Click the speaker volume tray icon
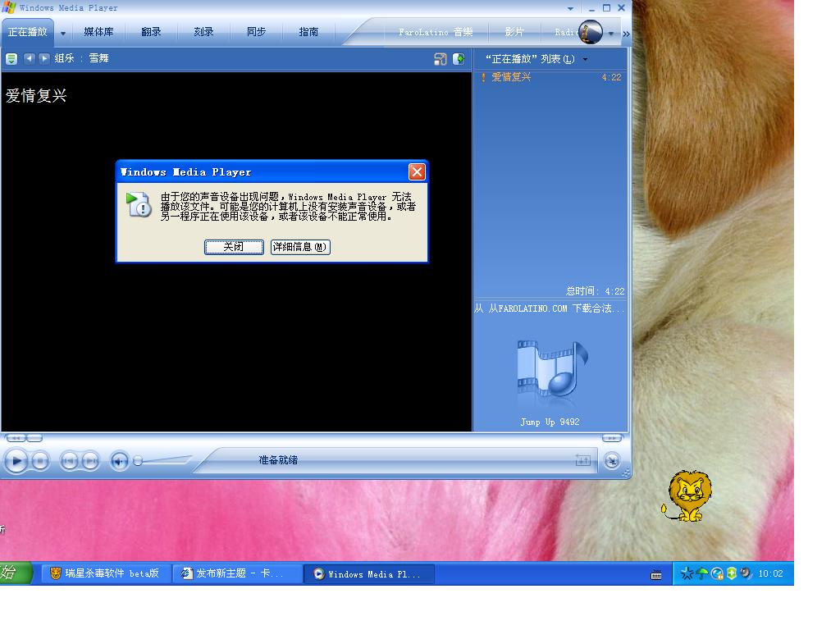This screenshot has width=840, height=630. tap(746, 573)
